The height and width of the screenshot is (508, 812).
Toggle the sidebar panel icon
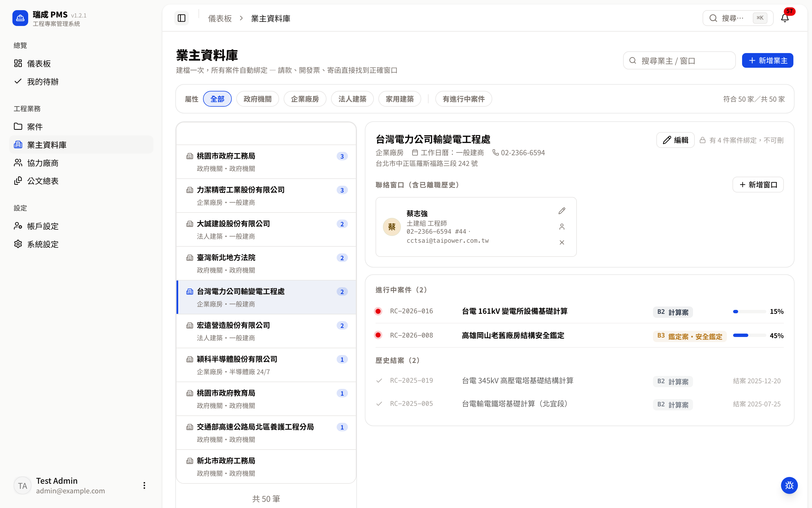click(x=182, y=18)
